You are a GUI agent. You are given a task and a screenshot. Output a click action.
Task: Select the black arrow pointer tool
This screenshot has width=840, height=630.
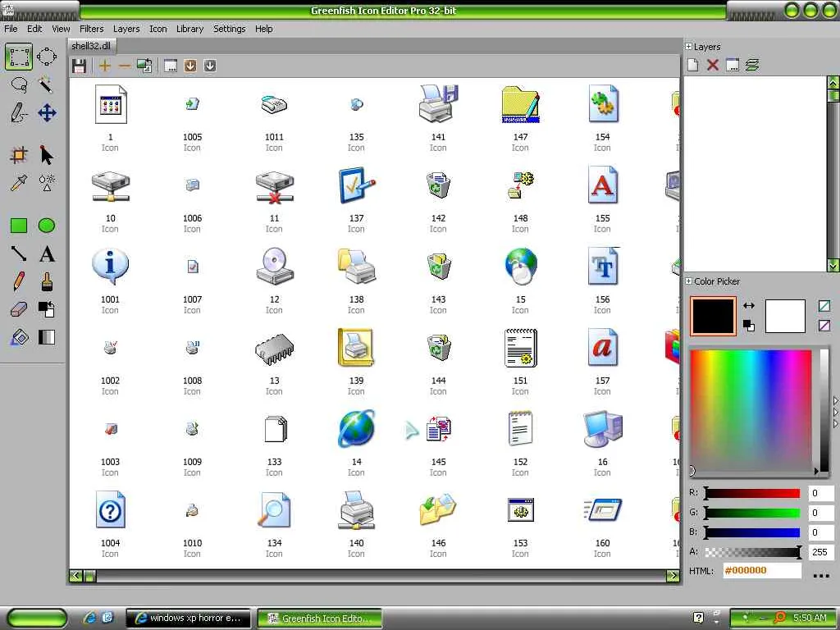click(47, 155)
